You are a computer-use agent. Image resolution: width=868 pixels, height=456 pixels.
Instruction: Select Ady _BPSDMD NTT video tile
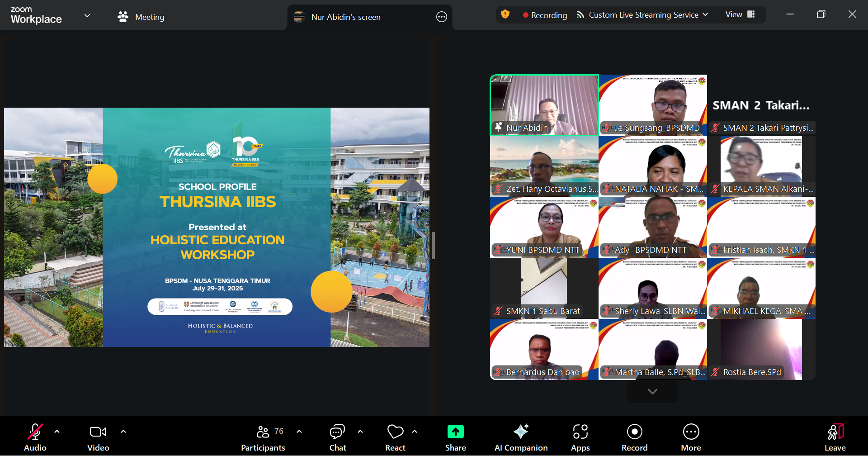pos(653,227)
